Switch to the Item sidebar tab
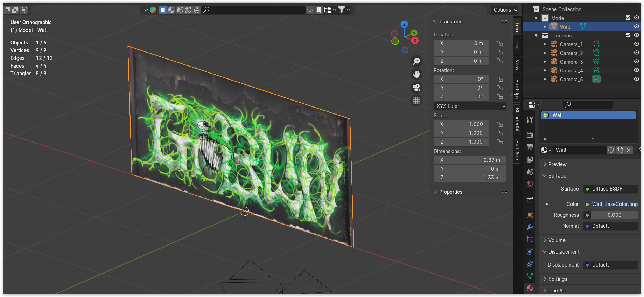The height and width of the screenshot is (297, 644). [x=517, y=26]
